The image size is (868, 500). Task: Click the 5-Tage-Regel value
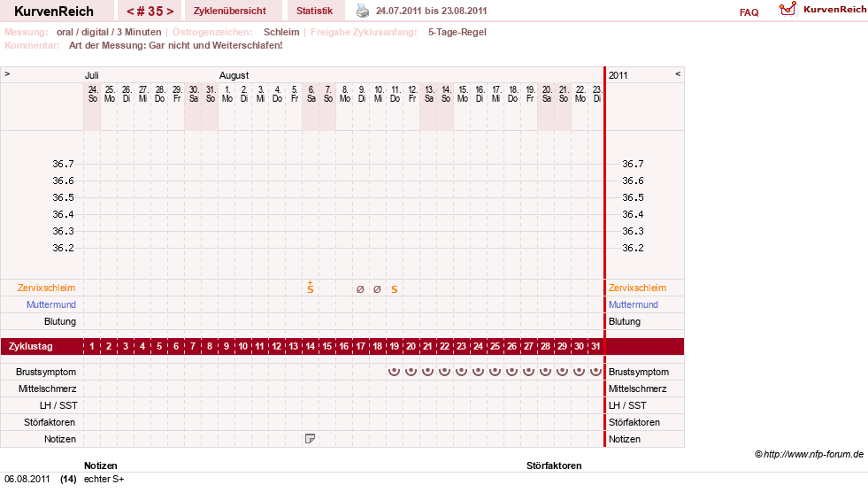457,32
